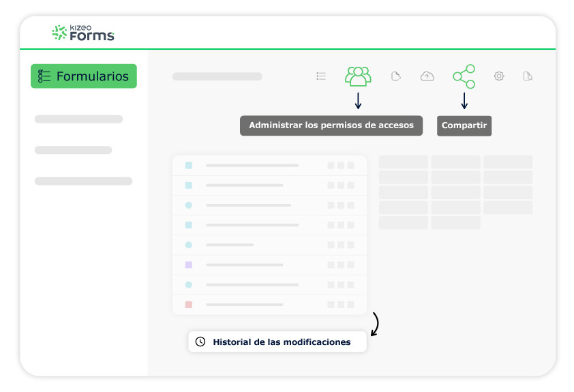Image resolution: width=574 pixels, height=392 pixels.
Task: Select the first row in the form list
Action: 269,165
